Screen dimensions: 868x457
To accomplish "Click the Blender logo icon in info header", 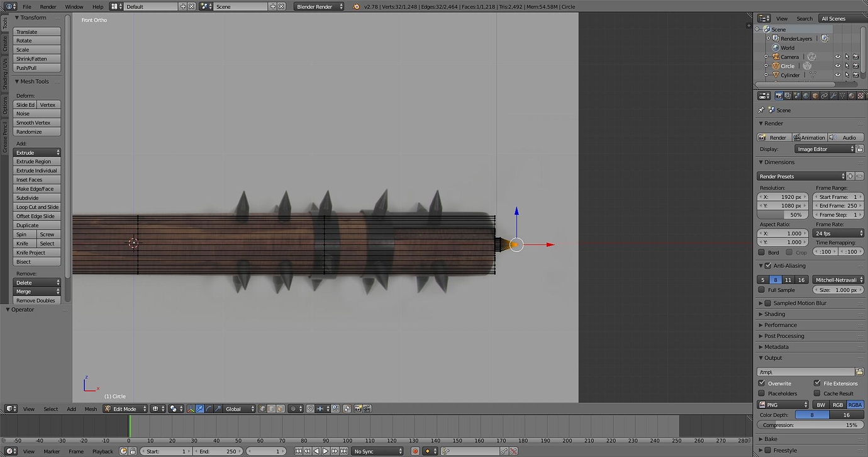I will click(x=356, y=6).
